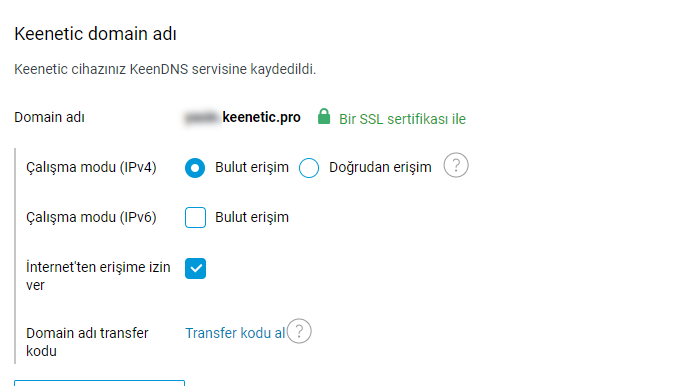Viewport: 677px width, 386px height.
Task: Click the IPv6 Bulut erişim text label
Action: (252, 217)
